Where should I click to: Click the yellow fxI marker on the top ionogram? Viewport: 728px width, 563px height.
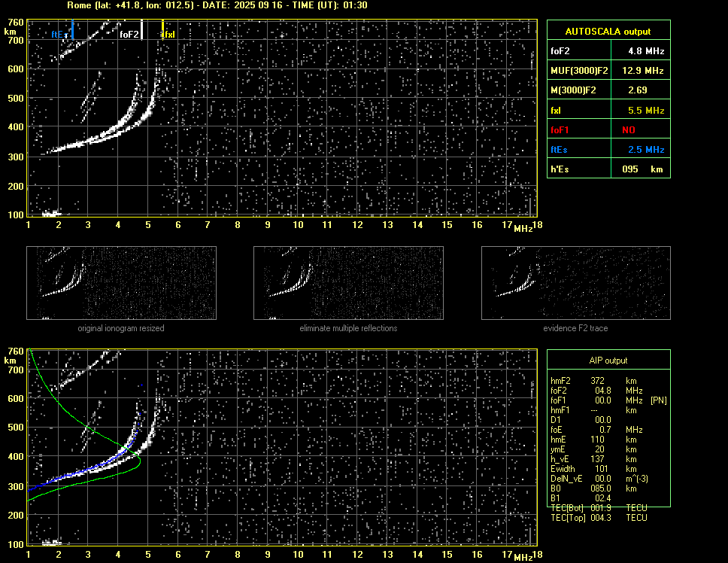coord(162,29)
